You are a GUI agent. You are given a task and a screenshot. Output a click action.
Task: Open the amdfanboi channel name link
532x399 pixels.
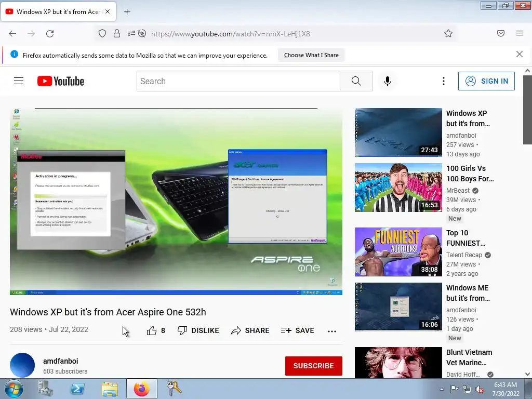point(60,361)
